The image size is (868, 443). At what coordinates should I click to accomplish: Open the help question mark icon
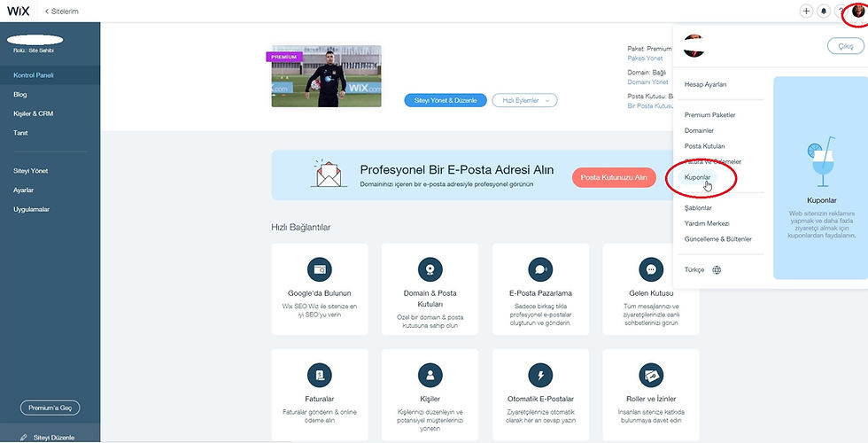[841, 11]
